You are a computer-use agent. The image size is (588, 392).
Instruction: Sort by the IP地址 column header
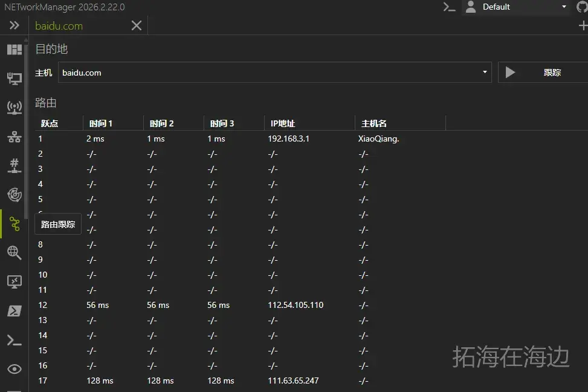(283, 123)
